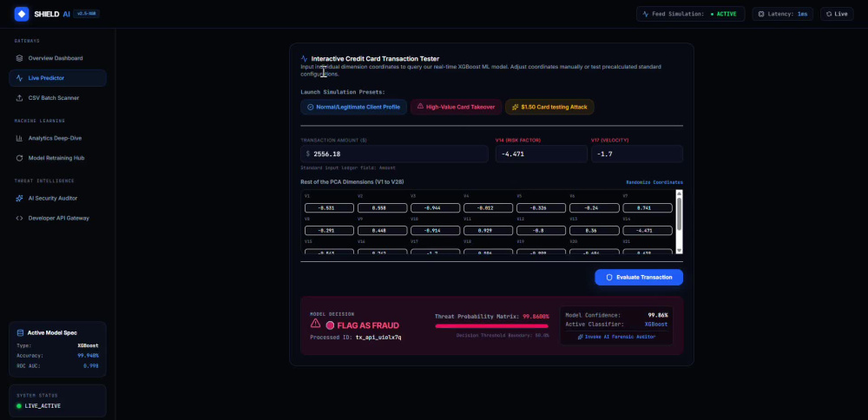
Task: Click the V9 field showing 0.448
Action: [382, 231]
